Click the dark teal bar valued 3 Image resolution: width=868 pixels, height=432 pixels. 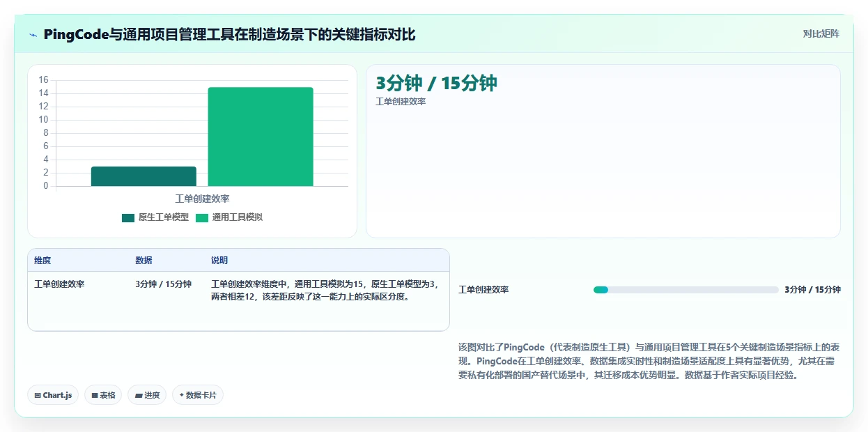[x=144, y=176]
